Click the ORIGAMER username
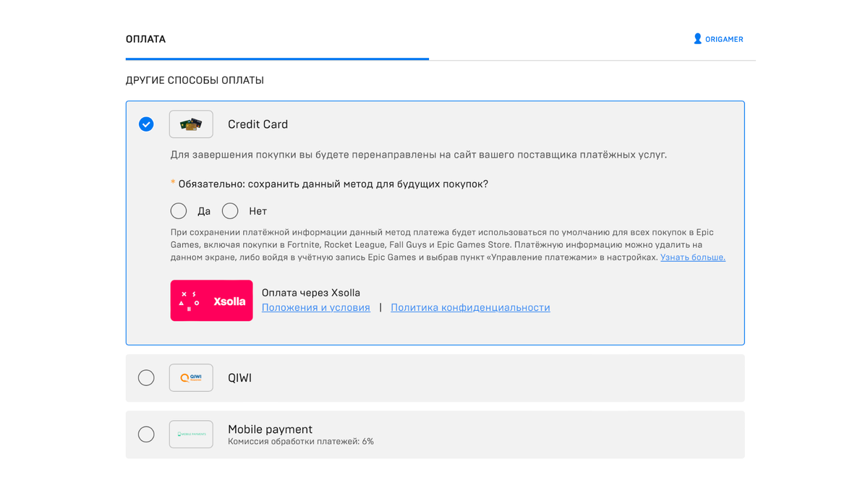 tap(724, 40)
